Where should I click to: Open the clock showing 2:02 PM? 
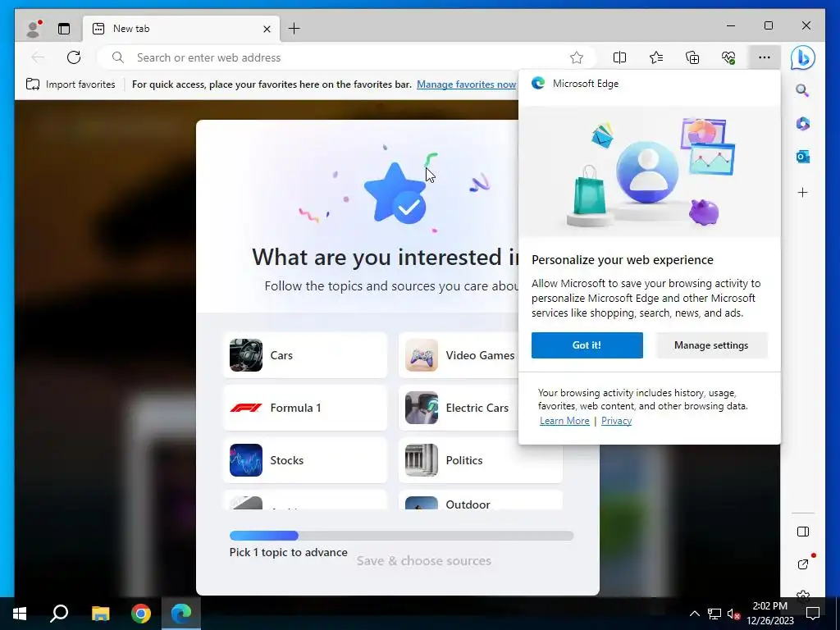tap(769, 614)
